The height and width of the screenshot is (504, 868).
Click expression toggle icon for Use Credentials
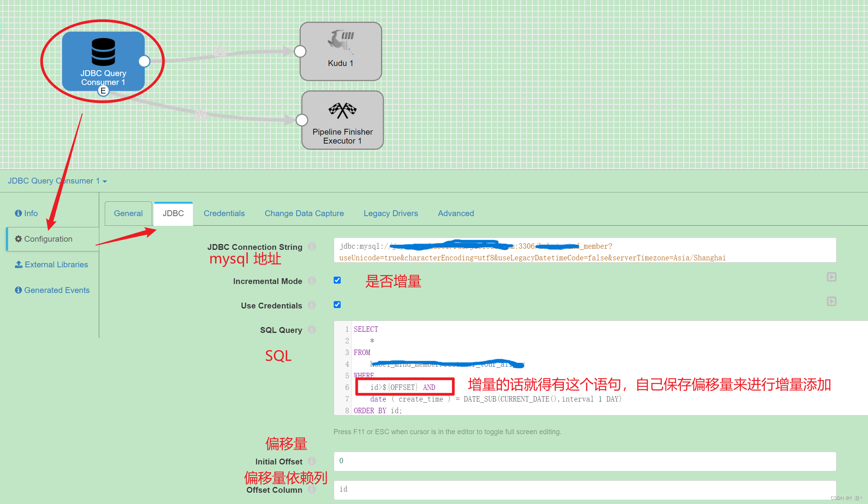[832, 301]
